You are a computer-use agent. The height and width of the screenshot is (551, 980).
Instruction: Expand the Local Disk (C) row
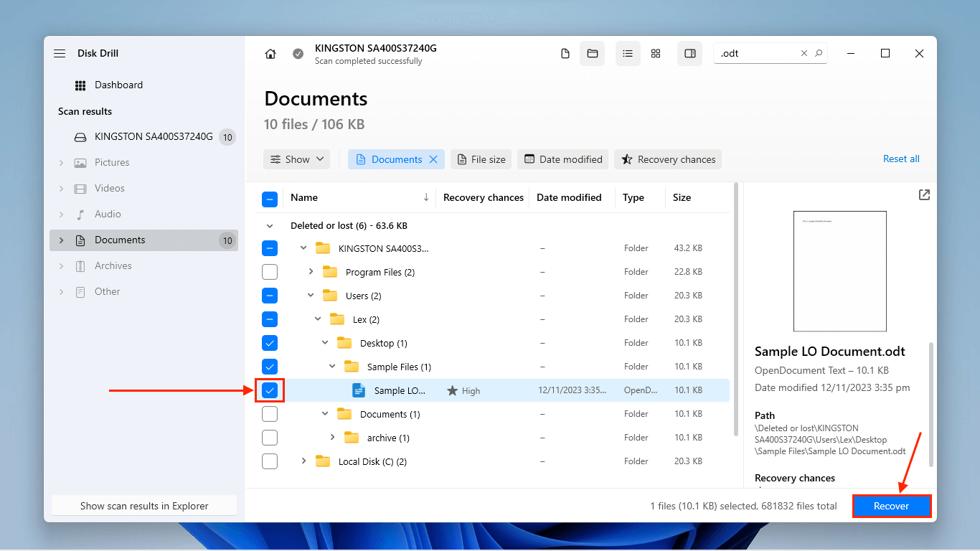[x=303, y=461]
